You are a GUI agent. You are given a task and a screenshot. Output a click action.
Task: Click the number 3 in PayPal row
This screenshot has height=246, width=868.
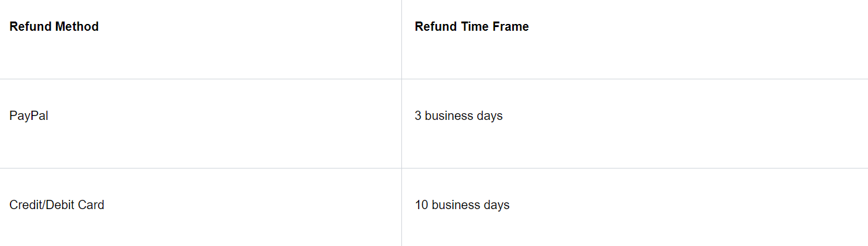[x=418, y=116]
